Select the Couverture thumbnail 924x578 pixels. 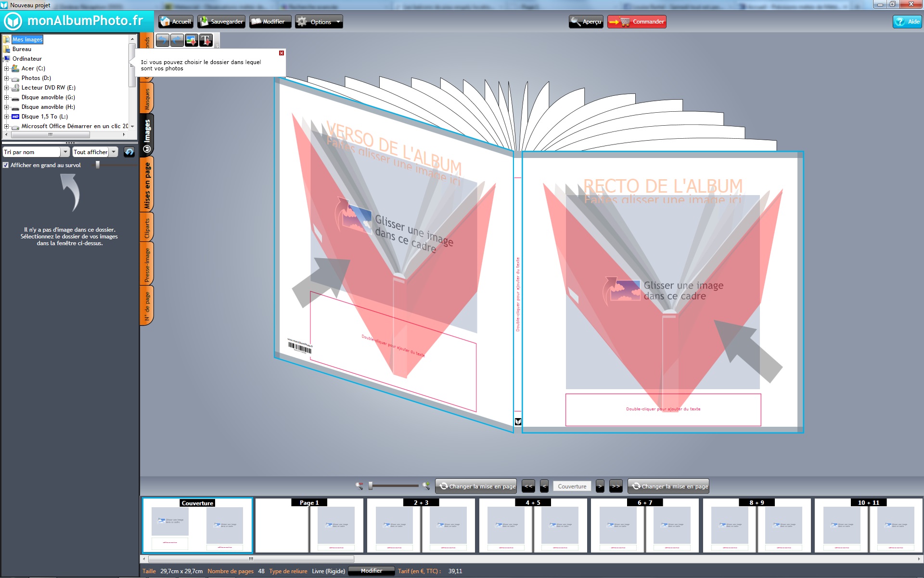coord(198,526)
